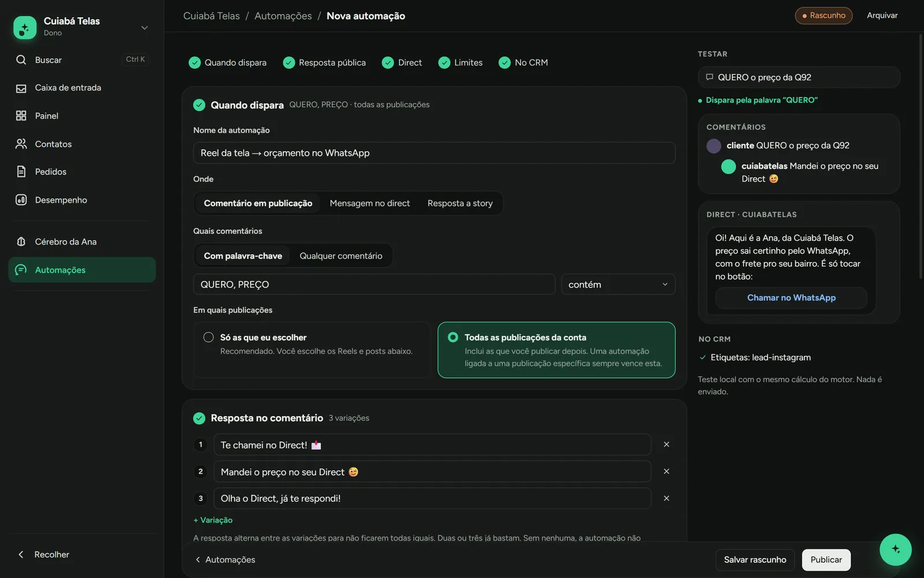This screenshot has width=924, height=578.
Task: Expand the Cuiabá Telas account switcher chevron
Action: coord(144,28)
